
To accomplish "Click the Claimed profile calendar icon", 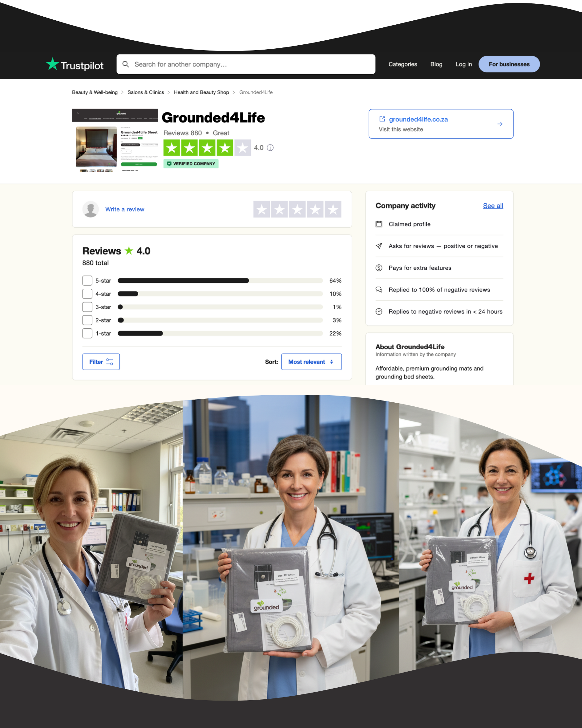I will (379, 224).
